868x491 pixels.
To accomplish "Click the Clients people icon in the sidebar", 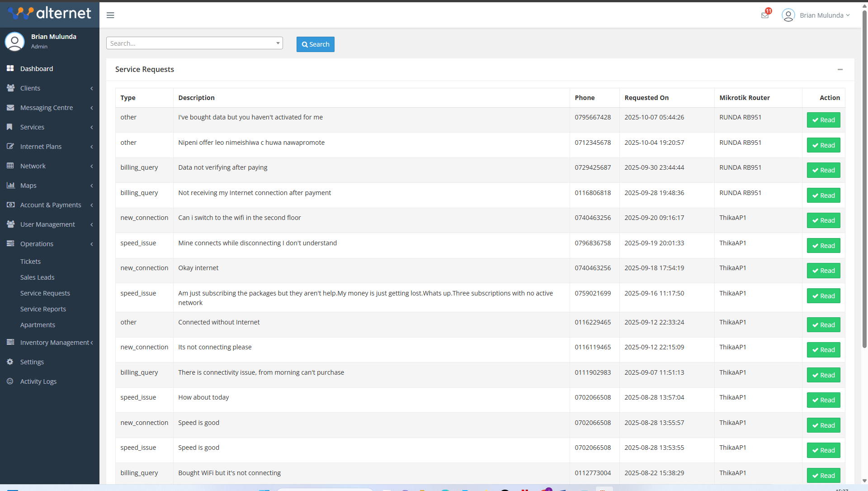I will 10,88.
